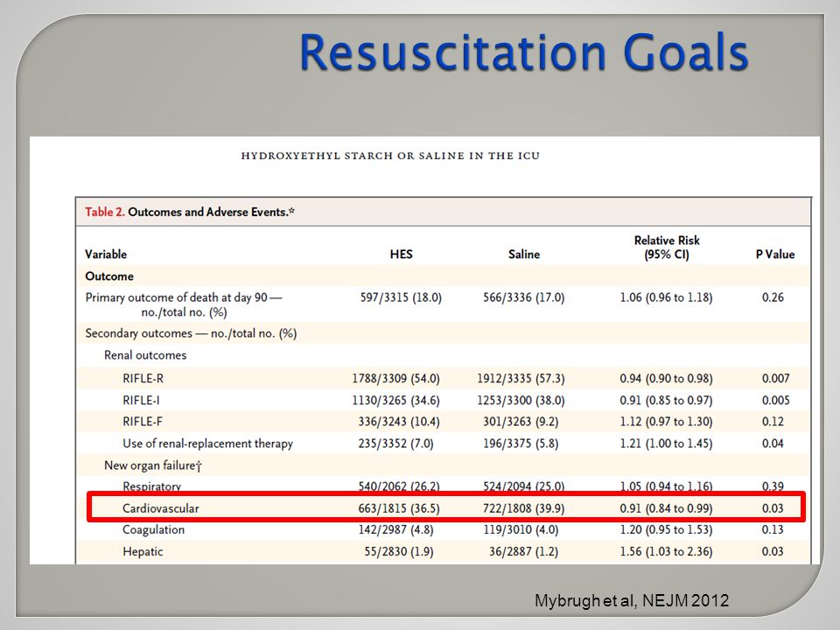The height and width of the screenshot is (630, 840).
Task: Select P value 0.005
Action: 776,400
